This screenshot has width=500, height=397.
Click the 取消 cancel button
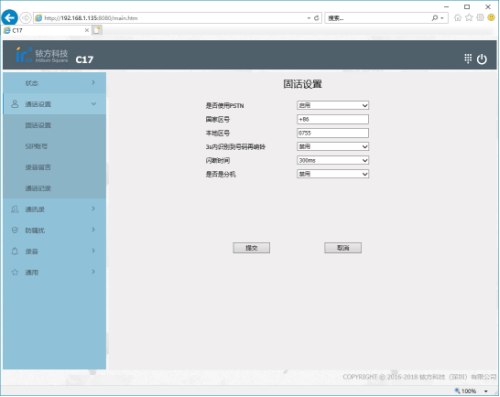click(343, 248)
